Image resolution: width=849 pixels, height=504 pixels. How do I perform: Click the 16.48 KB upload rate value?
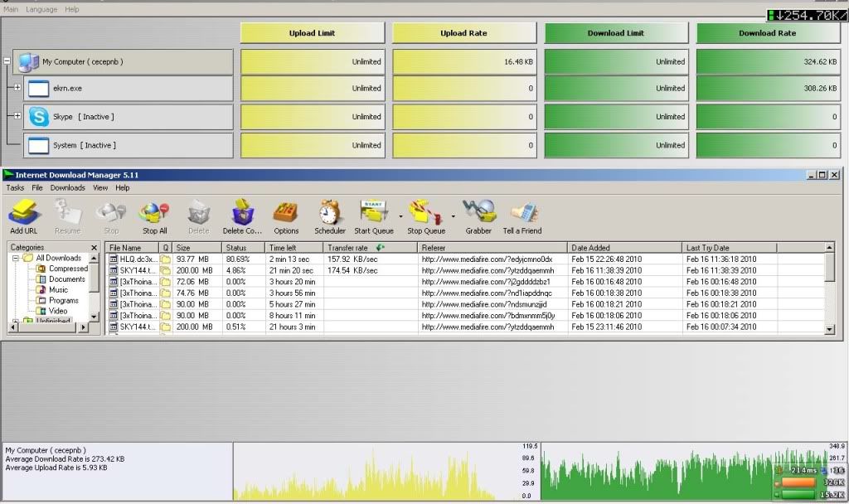click(518, 61)
